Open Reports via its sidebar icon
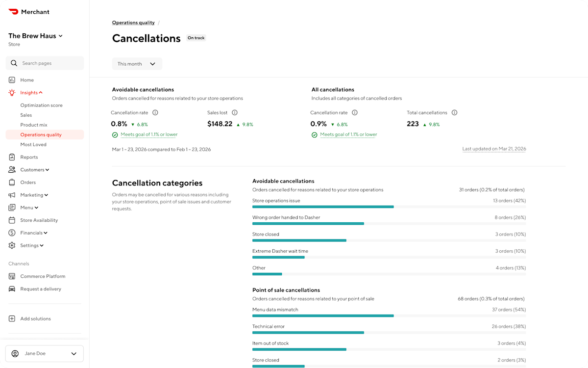The height and width of the screenshot is (368, 588). (11, 157)
